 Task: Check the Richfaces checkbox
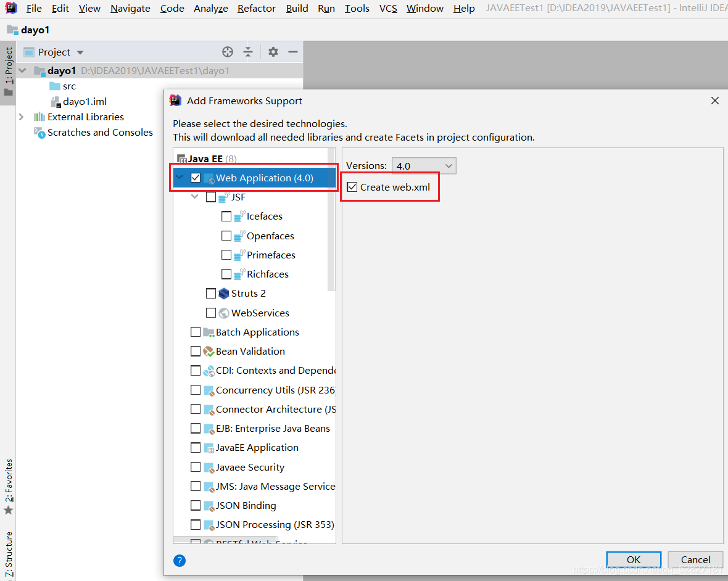(x=226, y=274)
